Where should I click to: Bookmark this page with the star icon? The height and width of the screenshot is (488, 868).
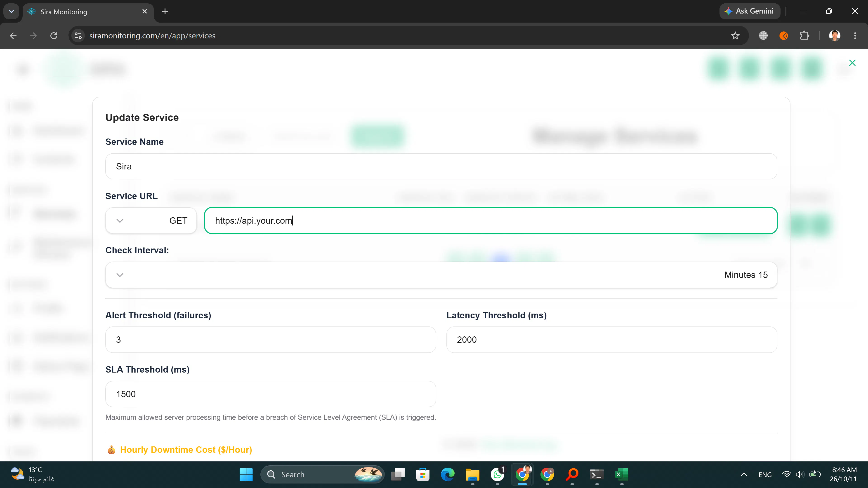click(x=735, y=36)
